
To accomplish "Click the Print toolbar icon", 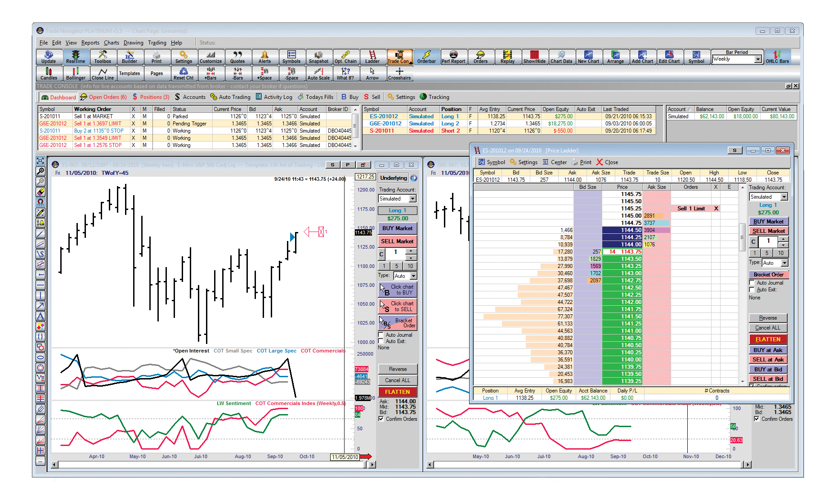I will tap(157, 57).
